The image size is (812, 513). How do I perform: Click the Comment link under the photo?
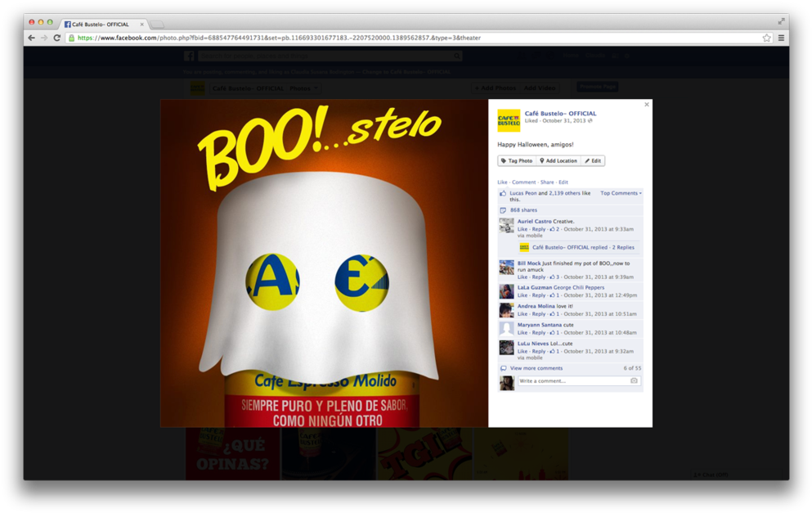click(523, 182)
